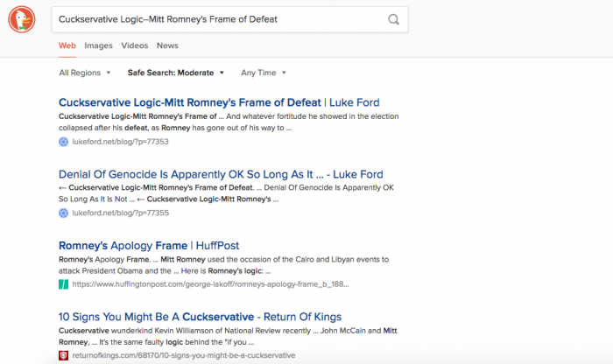Click the lukeford.net/blog/?p=77355 URL
This screenshot has width=613, height=364.
121,213
